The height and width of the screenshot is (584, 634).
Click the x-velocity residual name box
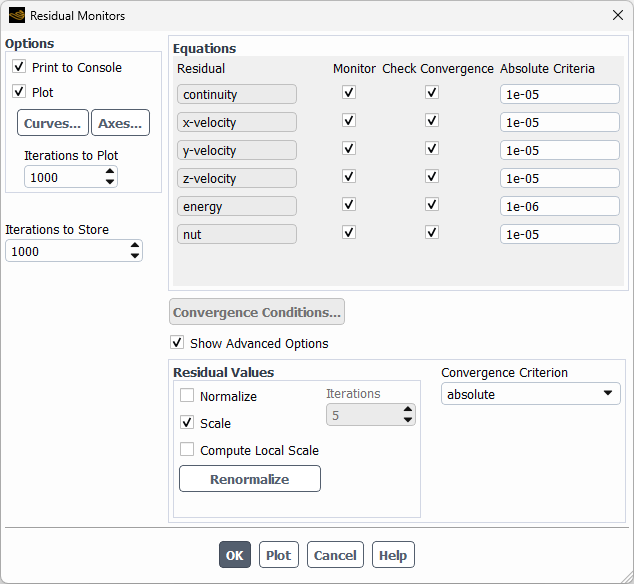point(237,122)
